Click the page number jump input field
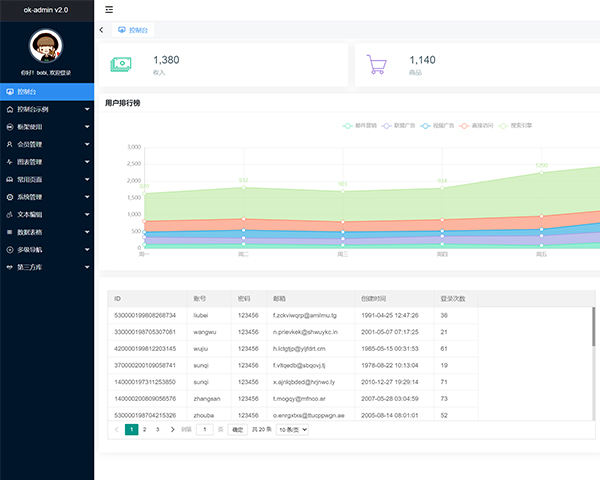The image size is (600, 480). [205, 429]
